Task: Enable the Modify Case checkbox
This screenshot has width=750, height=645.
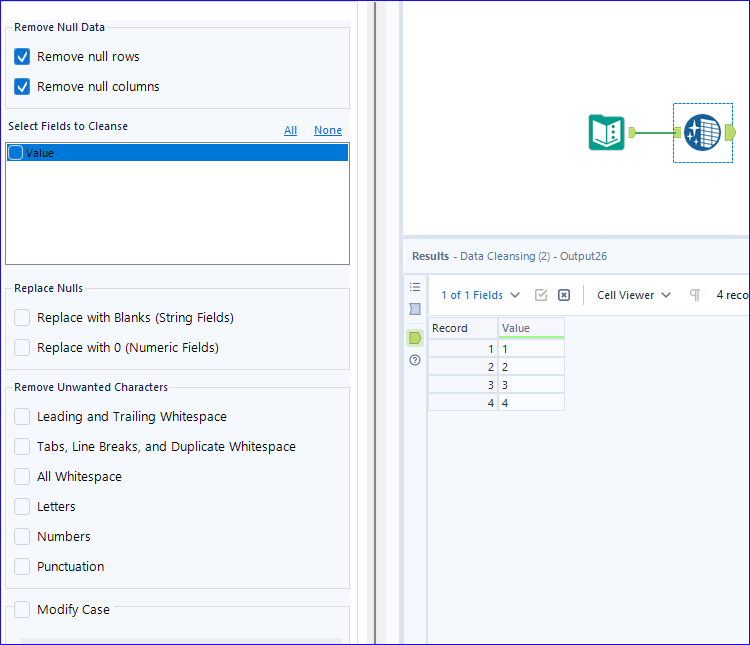Action: pyautogui.click(x=22, y=610)
